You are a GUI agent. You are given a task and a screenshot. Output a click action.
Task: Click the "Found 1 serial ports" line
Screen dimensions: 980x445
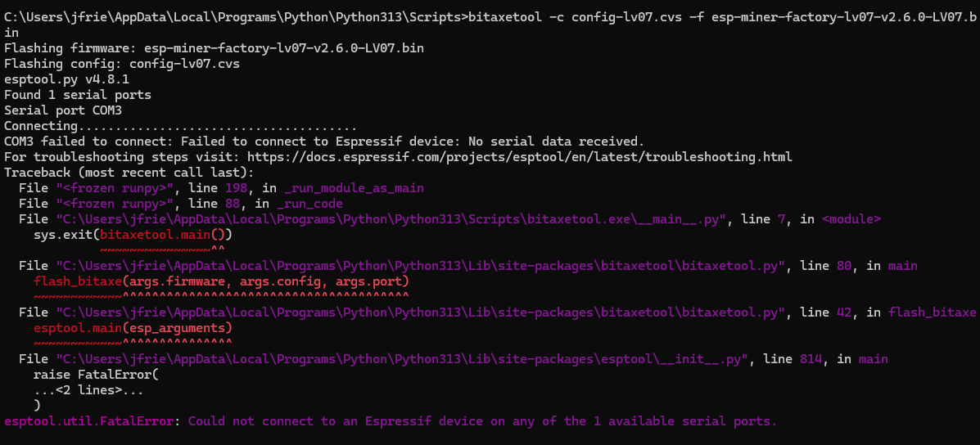[78, 95]
